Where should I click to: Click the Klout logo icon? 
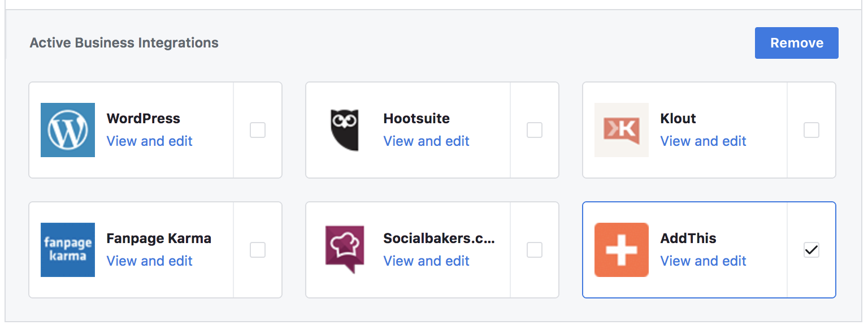coord(622,130)
